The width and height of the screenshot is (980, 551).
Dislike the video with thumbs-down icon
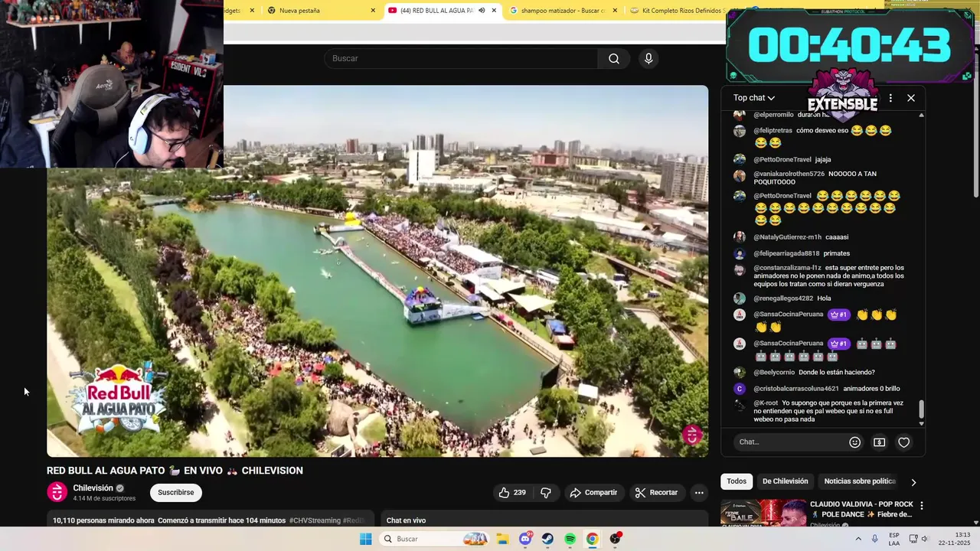[x=546, y=493]
